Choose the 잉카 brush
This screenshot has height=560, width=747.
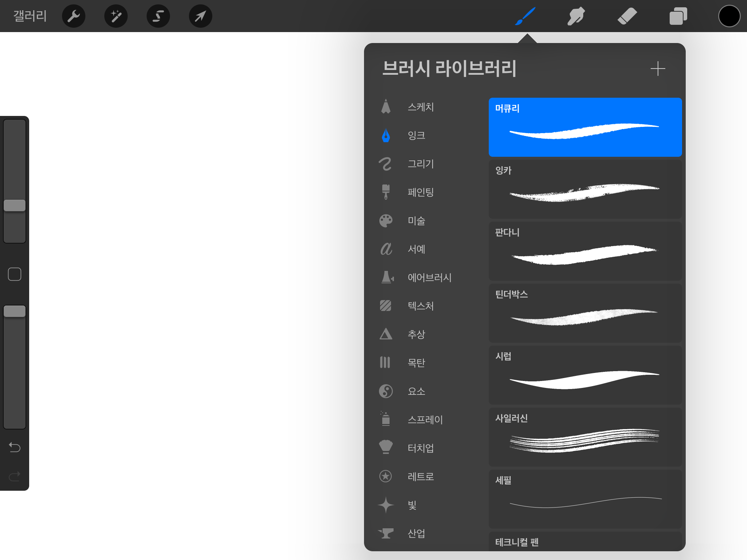(585, 189)
